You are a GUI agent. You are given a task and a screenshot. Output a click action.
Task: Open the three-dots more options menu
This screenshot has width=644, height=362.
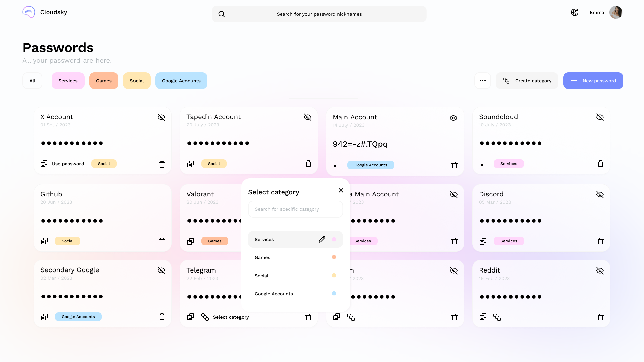[483, 81]
